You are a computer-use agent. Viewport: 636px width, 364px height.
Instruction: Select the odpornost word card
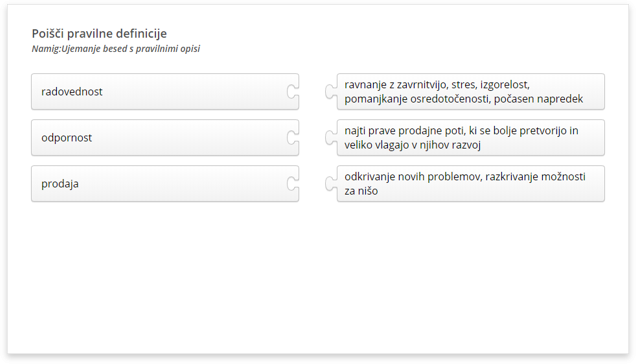[165, 138]
